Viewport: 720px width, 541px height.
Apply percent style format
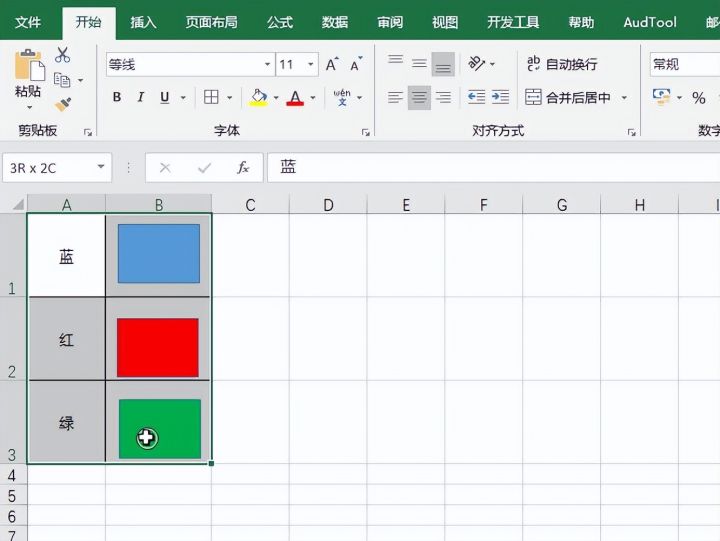[x=699, y=97]
